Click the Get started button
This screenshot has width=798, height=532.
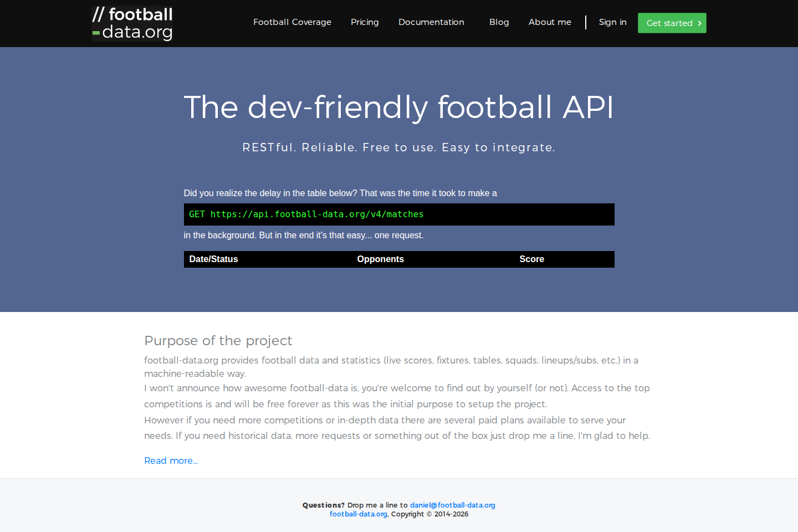(672, 23)
